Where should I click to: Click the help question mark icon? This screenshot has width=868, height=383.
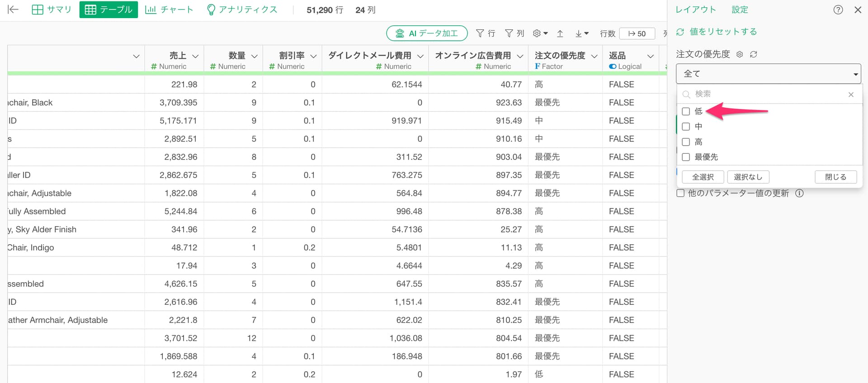838,9
